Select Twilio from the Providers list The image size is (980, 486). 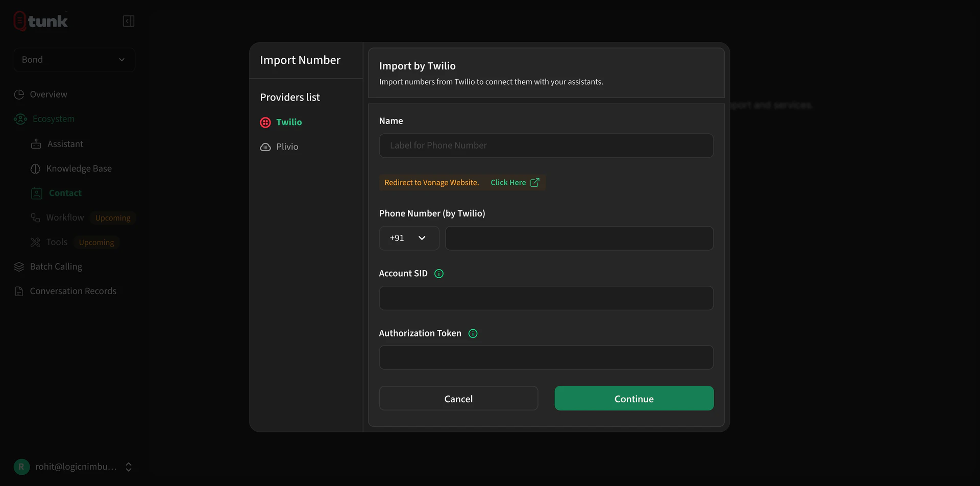tap(289, 122)
